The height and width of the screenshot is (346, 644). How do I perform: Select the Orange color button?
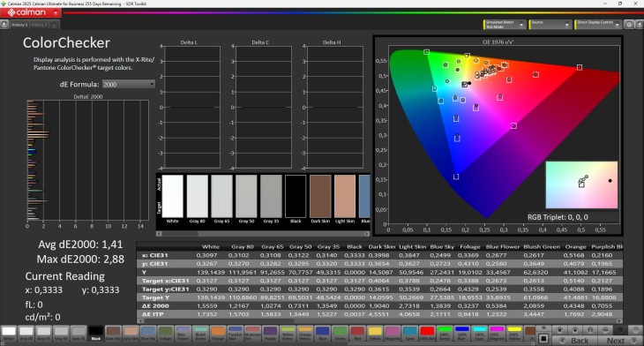click(x=218, y=334)
